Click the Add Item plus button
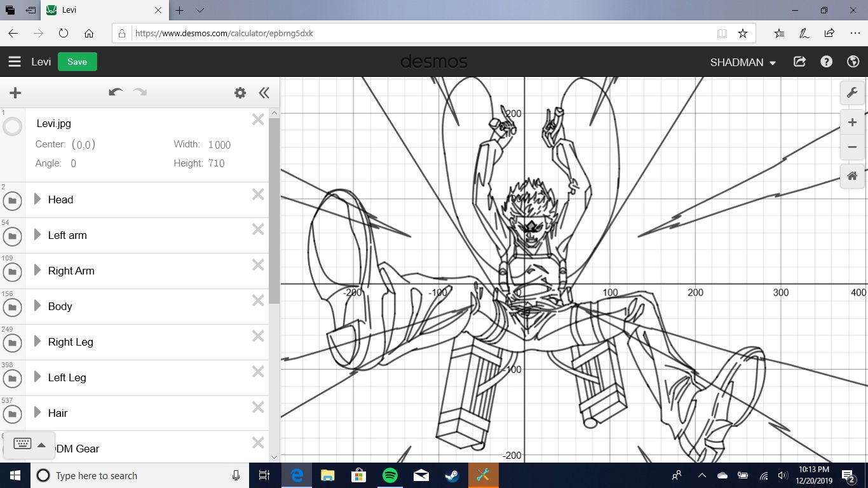868x488 pixels. tap(15, 93)
